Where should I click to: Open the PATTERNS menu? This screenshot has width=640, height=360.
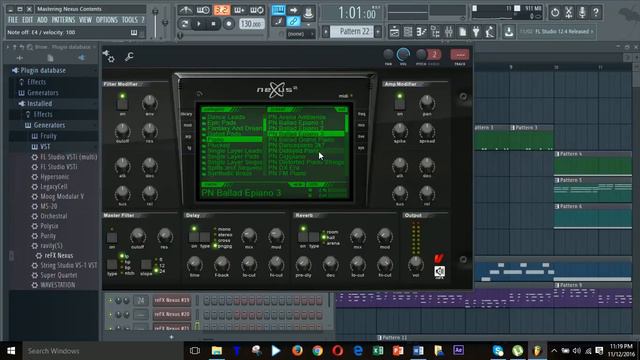(x=63, y=20)
